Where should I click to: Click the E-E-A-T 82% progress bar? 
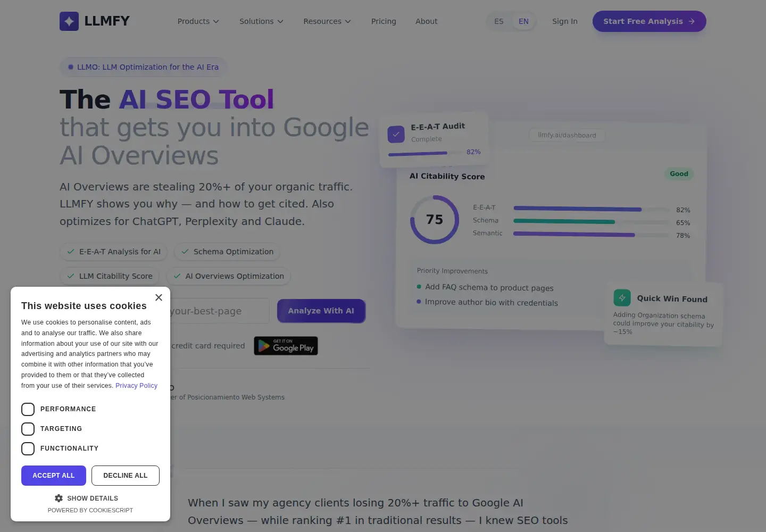pyautogui.click(x=592, y=209)
